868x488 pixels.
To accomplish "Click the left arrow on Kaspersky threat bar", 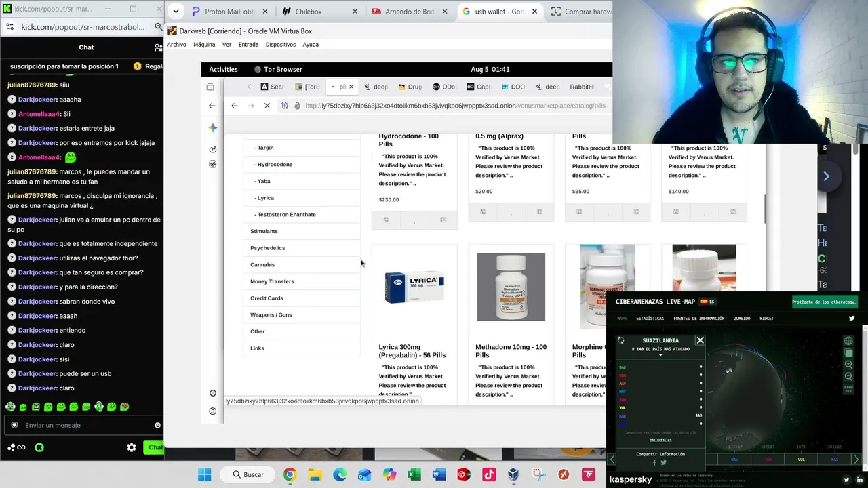I will pyautogui.click(x=612, y=460).
